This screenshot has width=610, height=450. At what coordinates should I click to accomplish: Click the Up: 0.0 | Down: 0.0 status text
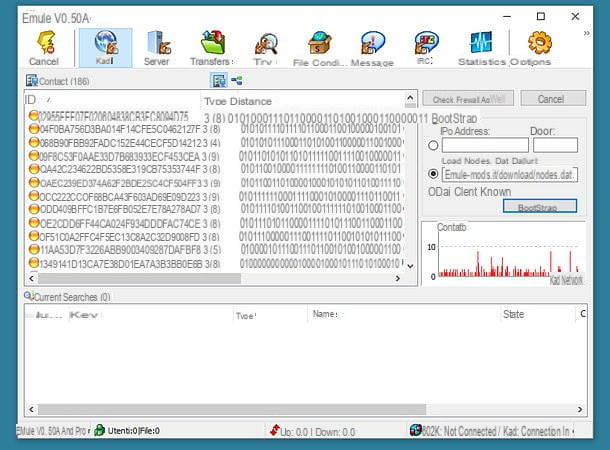point(317,432)
